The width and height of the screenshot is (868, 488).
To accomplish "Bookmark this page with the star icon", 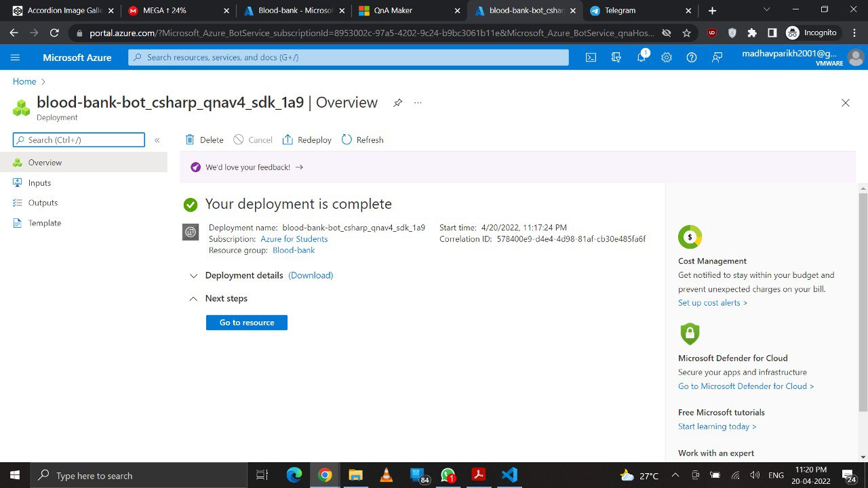I will coord(686,33).
